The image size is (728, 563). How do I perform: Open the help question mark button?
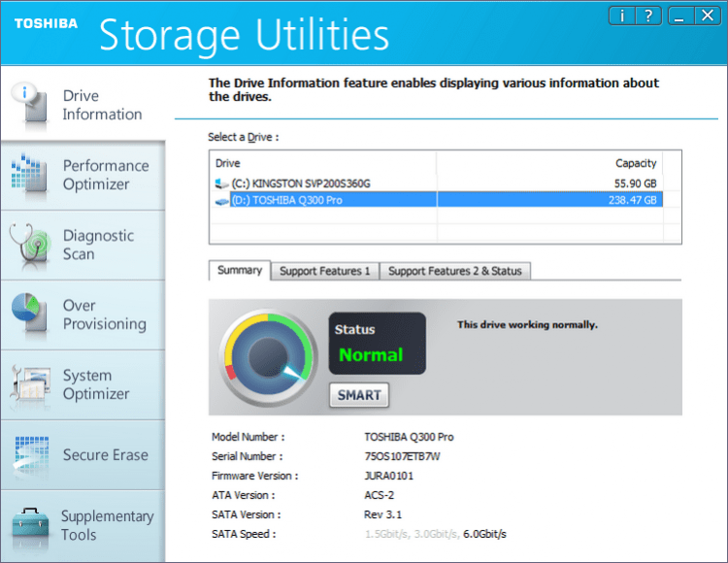click(x=649, y=16)
